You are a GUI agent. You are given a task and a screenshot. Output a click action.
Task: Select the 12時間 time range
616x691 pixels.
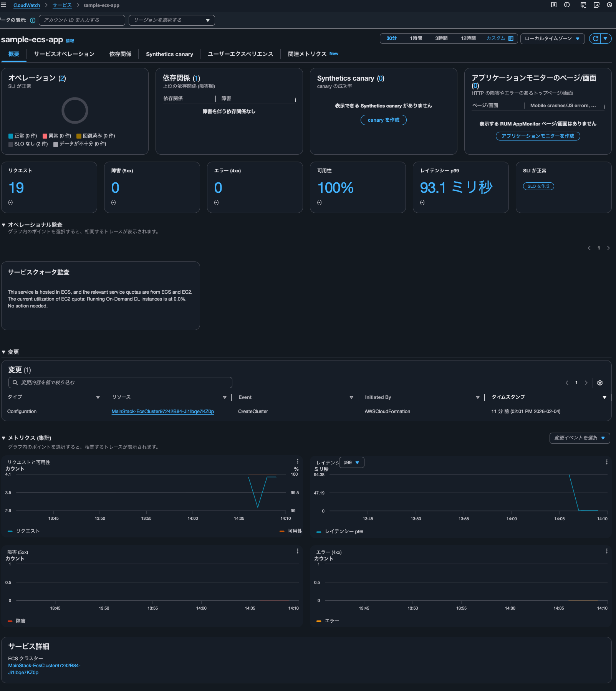click(468, 38)
